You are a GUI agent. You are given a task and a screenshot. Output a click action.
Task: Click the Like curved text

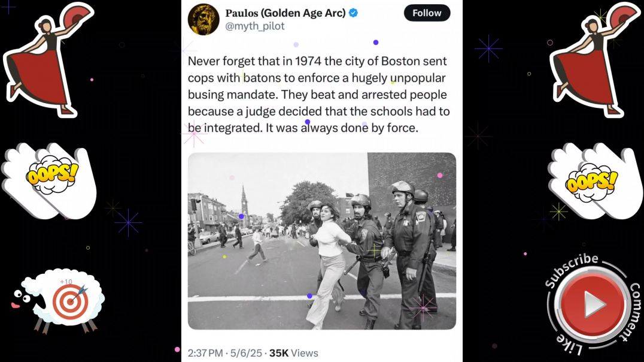pos(569,345)
